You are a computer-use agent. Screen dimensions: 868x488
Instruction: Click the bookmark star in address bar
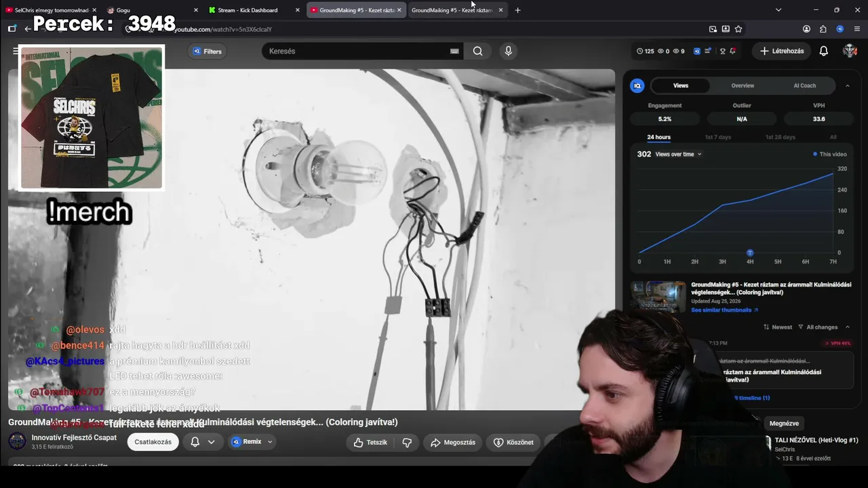738,29
